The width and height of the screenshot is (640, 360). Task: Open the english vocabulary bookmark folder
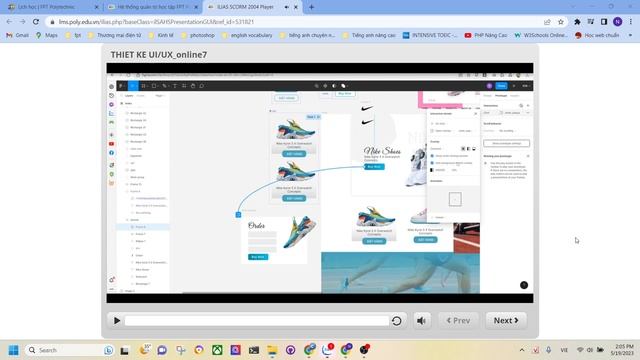(247, 36)
